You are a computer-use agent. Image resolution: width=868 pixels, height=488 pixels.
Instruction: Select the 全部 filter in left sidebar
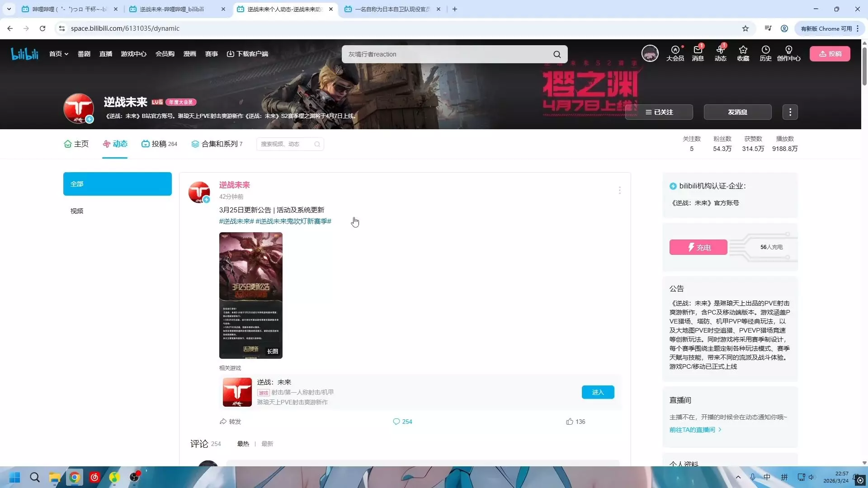click(118, 184)
